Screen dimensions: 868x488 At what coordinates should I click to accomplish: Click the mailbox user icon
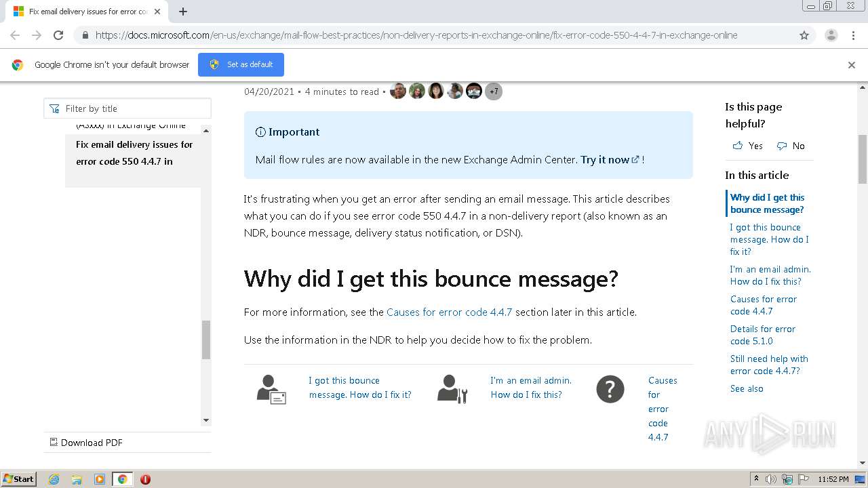point(271,389)
